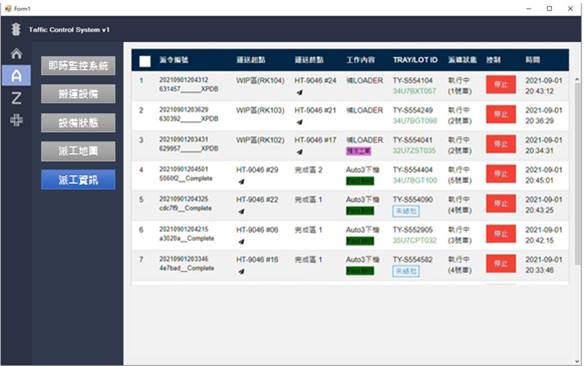Open the 派工地圖 menu button
Image resolution: width=584 pixels, height=366 pixels.
click(78, 151)
